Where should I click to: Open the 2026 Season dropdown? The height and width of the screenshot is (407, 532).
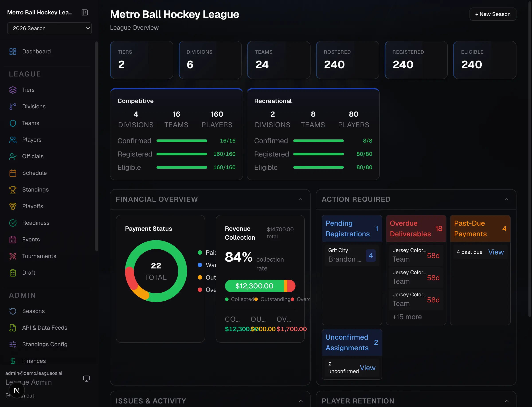[x=49, y=28]
